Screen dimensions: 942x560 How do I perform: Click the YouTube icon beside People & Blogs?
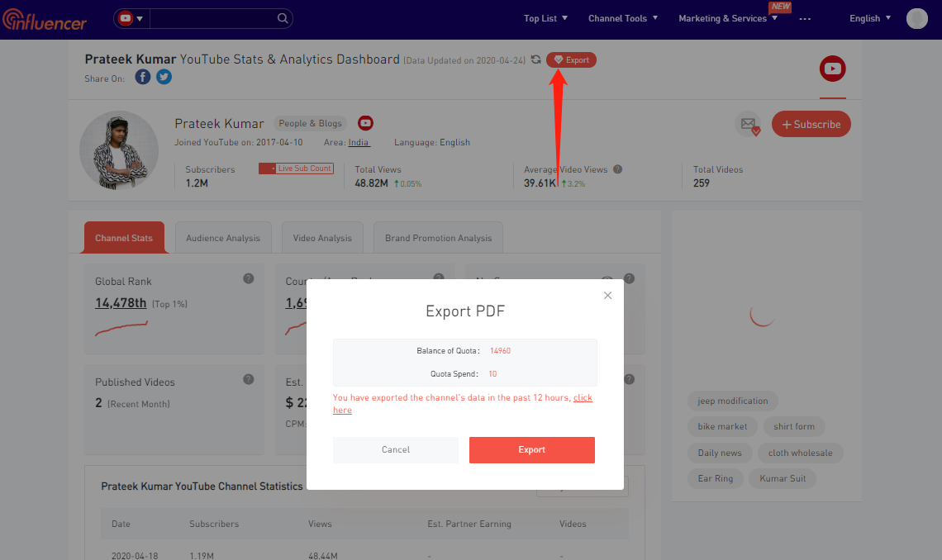(x=365, y=123)
